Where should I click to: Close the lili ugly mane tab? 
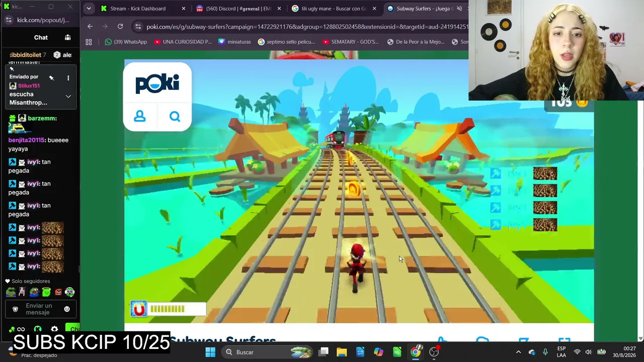[375, 9]
